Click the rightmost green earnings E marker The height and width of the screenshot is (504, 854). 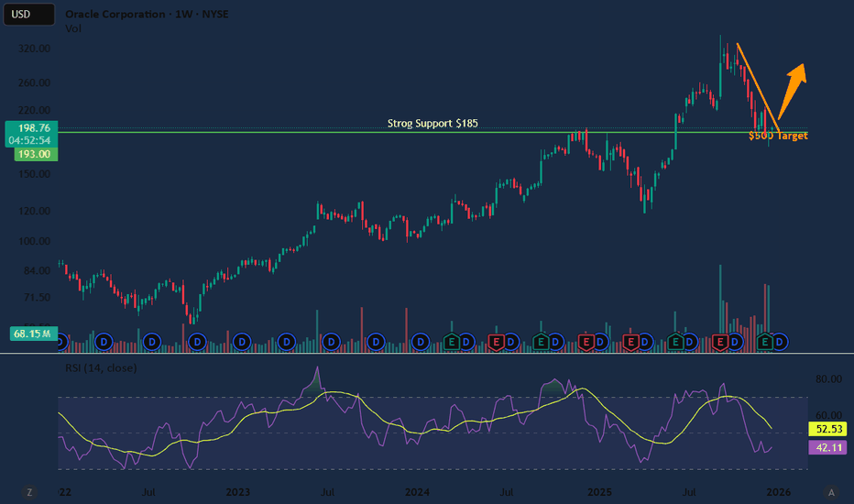point(766,342)
